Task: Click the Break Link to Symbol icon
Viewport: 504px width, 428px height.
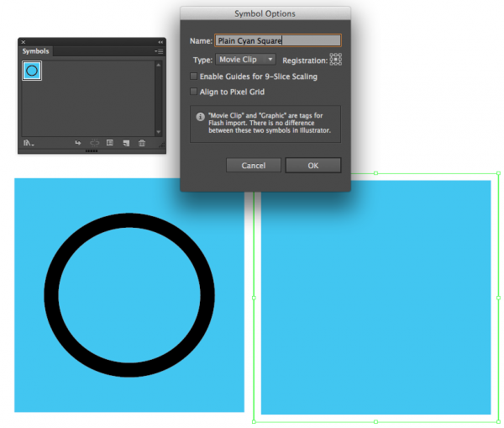Action: click(x=93, y=143)
